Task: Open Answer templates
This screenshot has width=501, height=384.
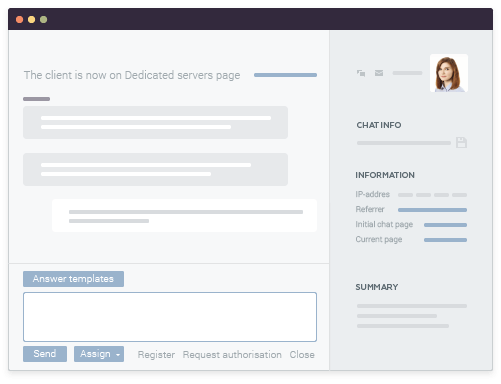Action: click(x=73, y=279)
